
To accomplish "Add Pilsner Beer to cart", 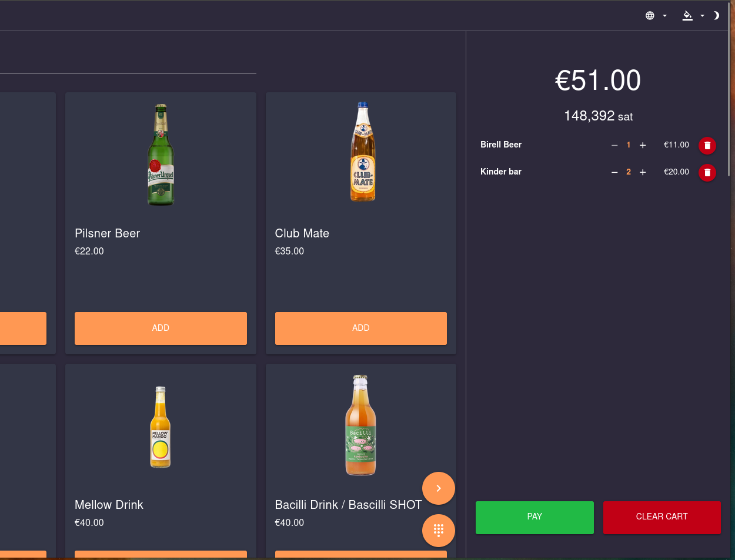I will [x=161, y=328].
